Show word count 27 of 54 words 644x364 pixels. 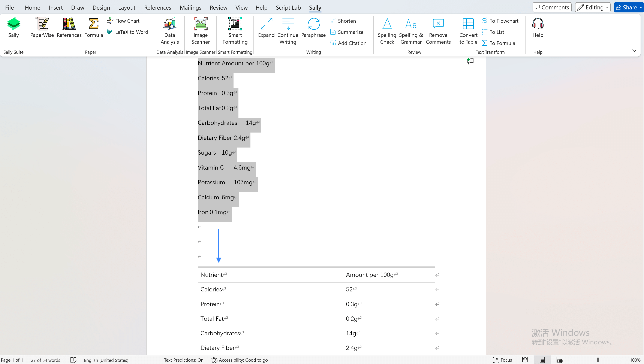[x=45, y=360]
